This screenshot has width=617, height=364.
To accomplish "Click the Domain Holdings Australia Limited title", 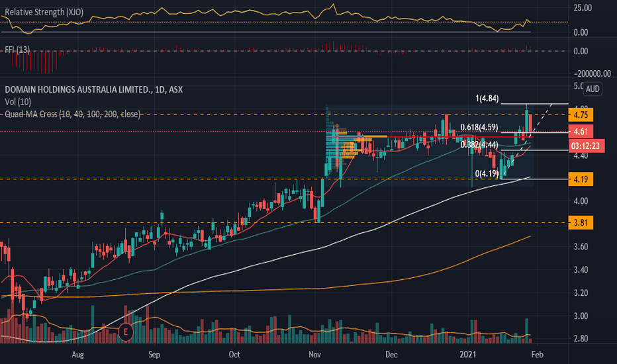I will point(93,89).
